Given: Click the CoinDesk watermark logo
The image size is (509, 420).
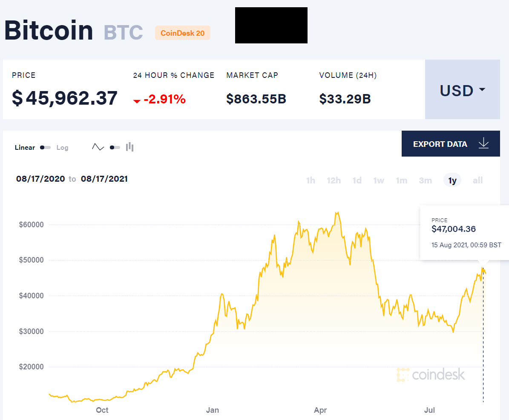Looking at the screenshot, I should (x=431, y=374).
